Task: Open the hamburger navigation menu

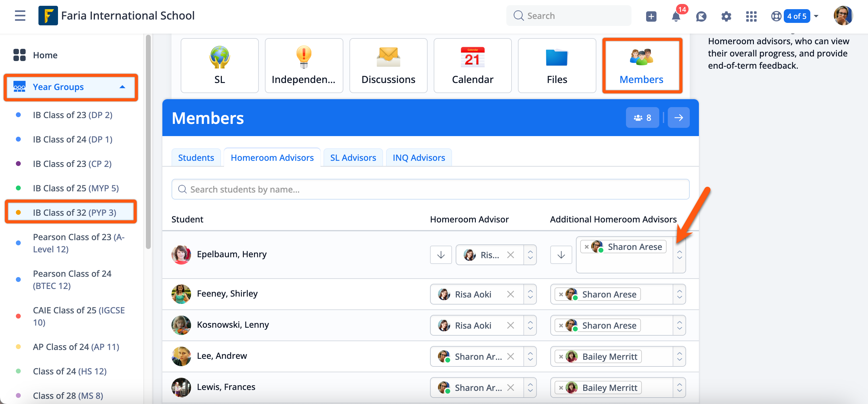Action: coord(20,16)
